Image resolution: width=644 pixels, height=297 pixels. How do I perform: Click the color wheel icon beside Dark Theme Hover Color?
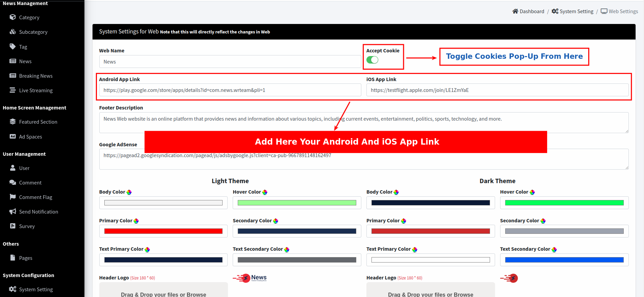(x=532, y=192)
